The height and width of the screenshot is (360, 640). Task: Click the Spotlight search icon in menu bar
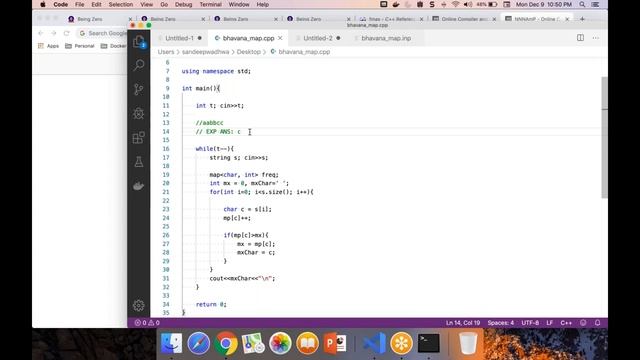582,4
